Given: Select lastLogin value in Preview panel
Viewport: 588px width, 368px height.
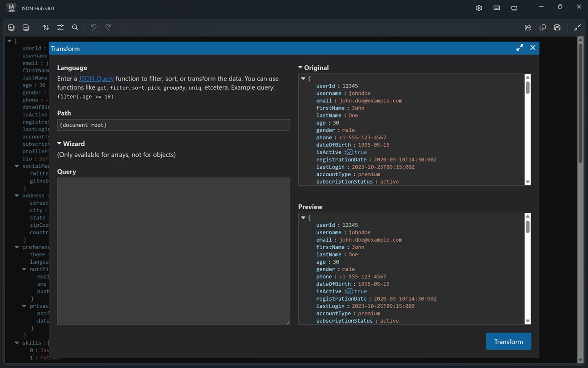Looking at the screenshot, I should 383,306.
